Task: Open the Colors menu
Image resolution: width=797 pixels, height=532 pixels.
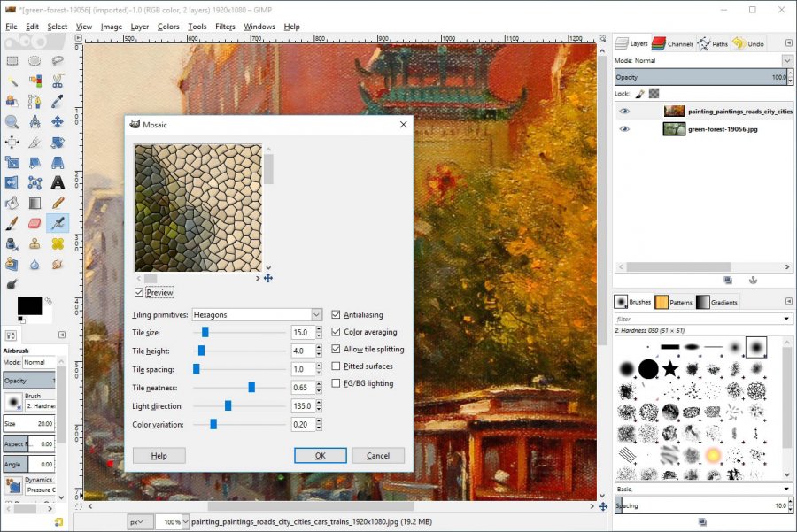Action: click(168, 27)
